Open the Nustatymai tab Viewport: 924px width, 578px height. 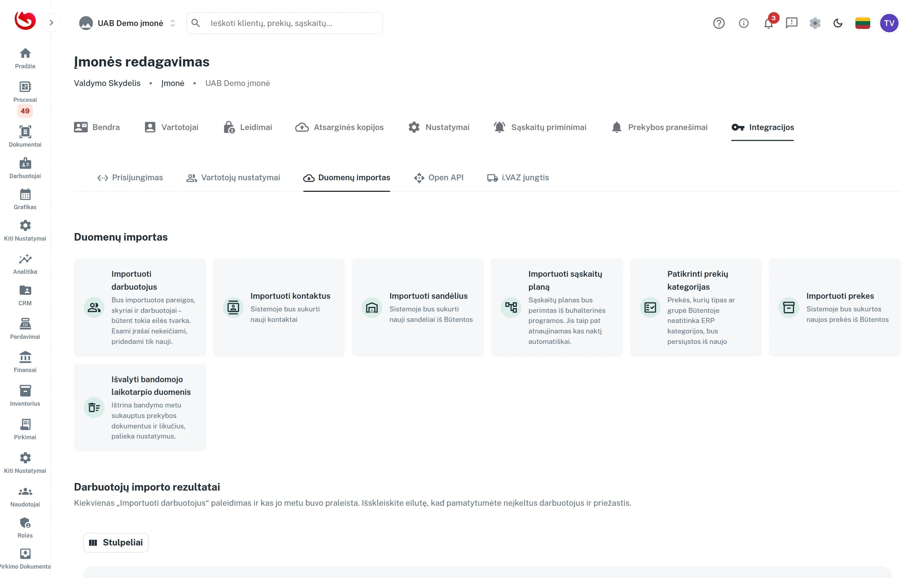coord(439,127)
